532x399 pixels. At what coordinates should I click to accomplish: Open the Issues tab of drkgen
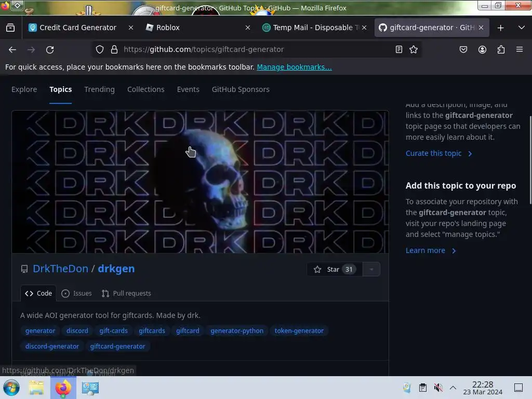point(77,294)
